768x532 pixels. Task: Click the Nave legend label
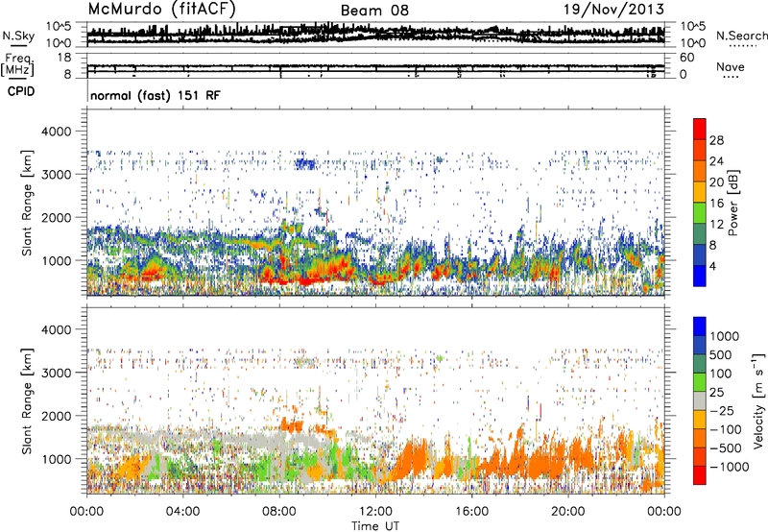point(731,67)
